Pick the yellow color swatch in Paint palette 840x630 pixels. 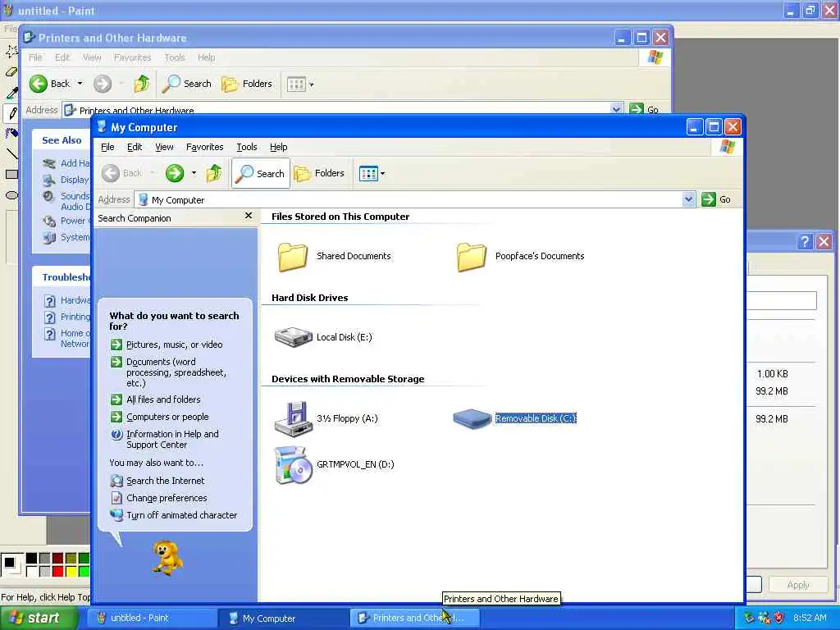[71, 572]
